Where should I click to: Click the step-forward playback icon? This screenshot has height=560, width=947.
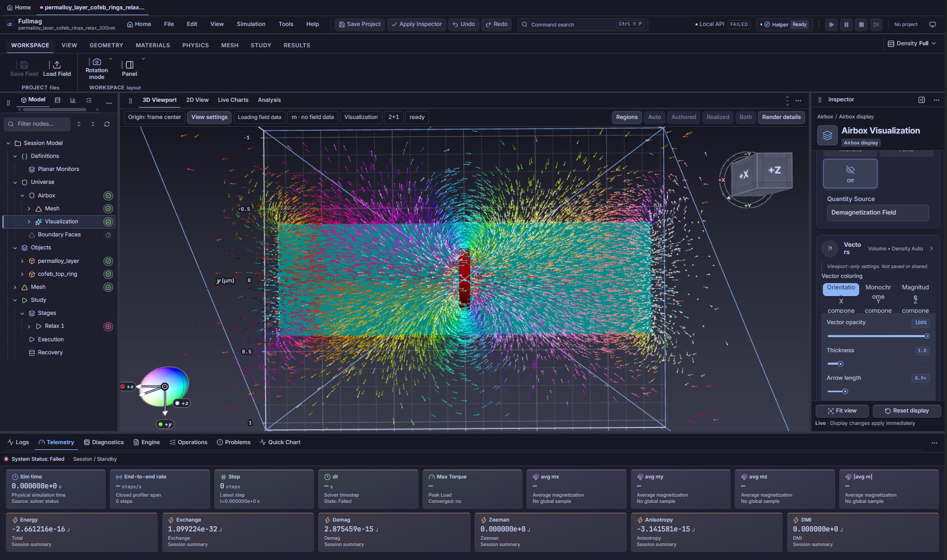coord(876,24)
